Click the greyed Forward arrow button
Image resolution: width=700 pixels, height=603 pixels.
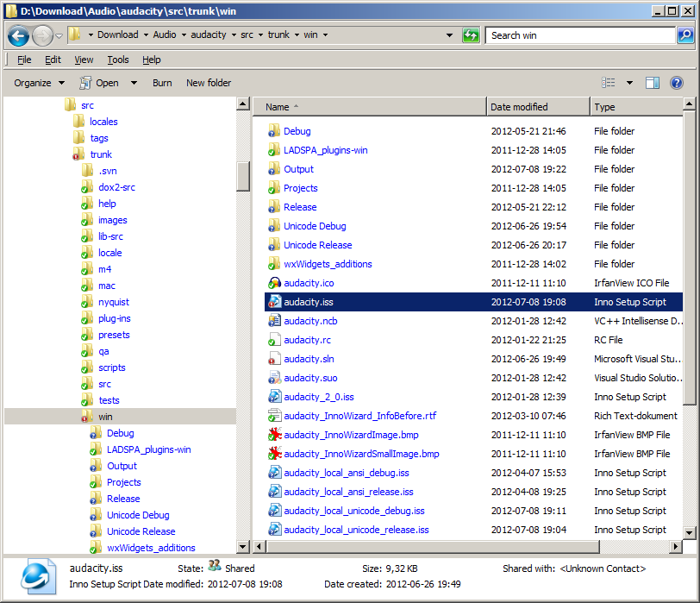point(42,35)
